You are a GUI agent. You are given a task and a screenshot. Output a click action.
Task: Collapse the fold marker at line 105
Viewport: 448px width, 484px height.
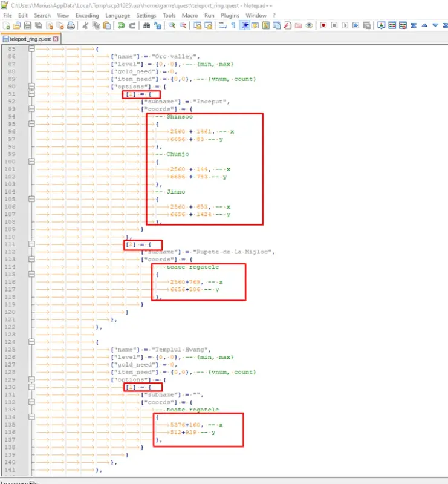coord(31,199)
